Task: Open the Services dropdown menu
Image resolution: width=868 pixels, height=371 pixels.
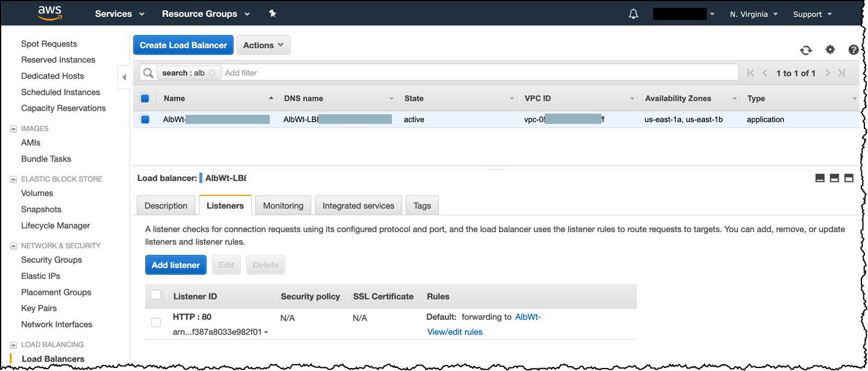Action: (x=120, y=14)
